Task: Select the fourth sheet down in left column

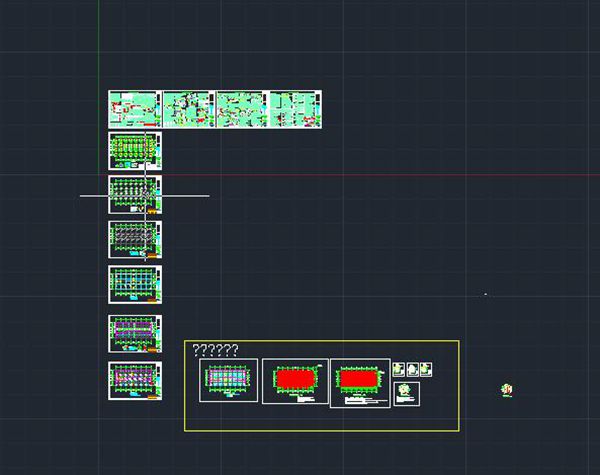Action: coord(135,240)
